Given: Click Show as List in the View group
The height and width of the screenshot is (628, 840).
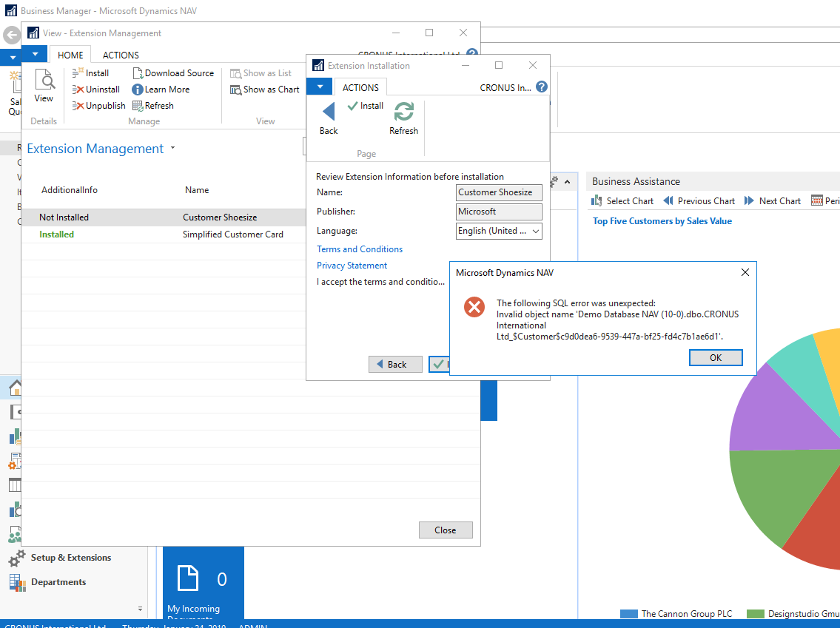Looking at the screenshot, I should click(261, 72).
